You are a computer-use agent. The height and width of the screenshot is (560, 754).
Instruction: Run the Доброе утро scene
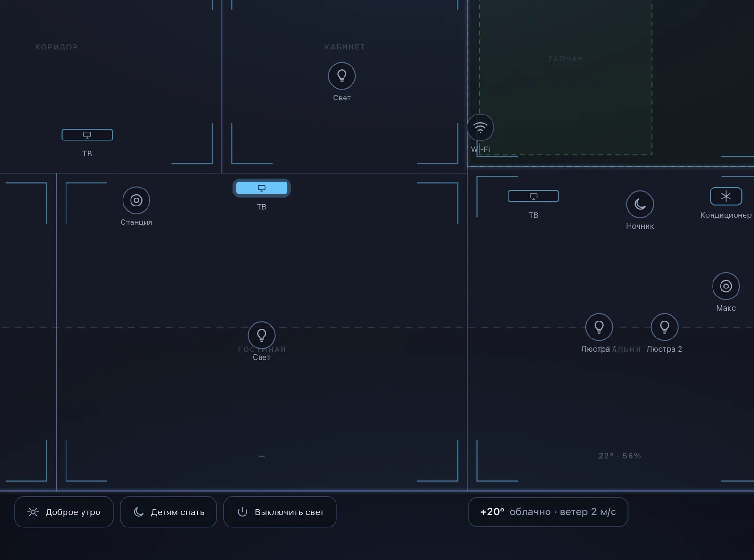pyautogui.click(x=64, y=512)
